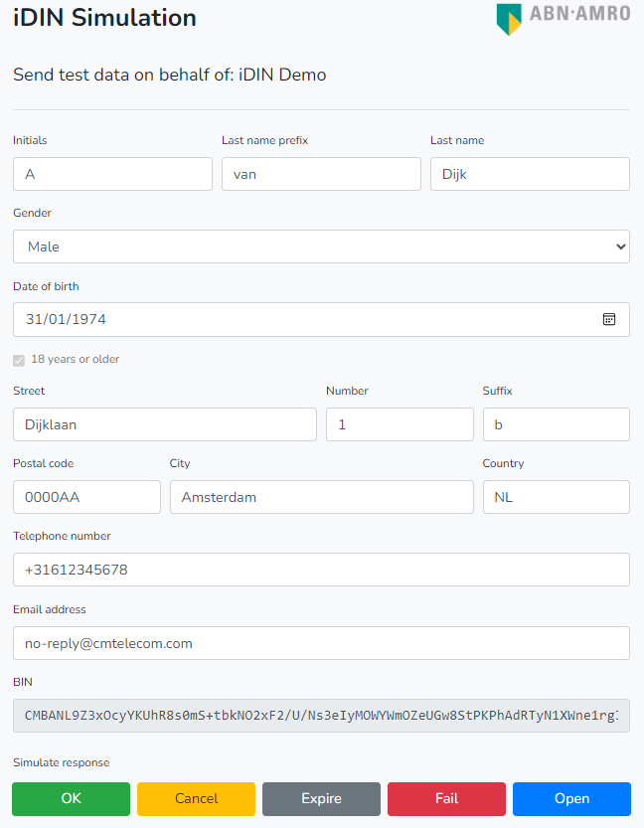Focus the house Number field
Image resolution: width=644 pixels, height=828 pixels.
tap(400, 424)
